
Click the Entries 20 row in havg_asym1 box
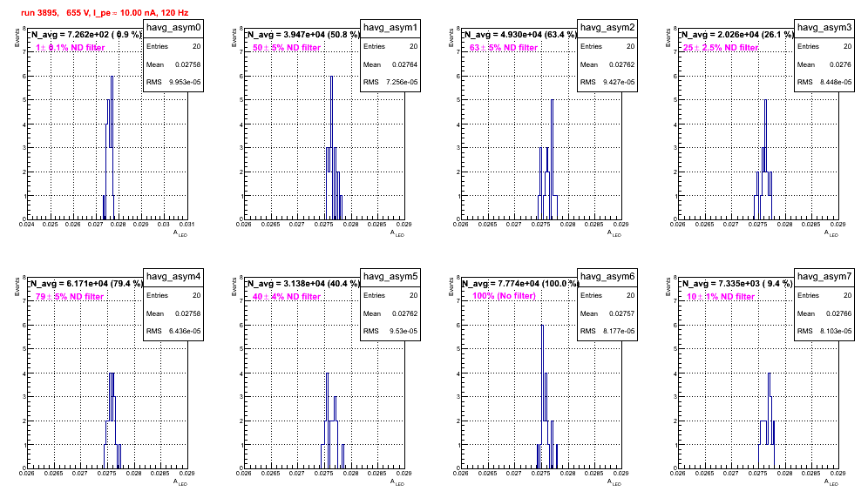point(390,46)
